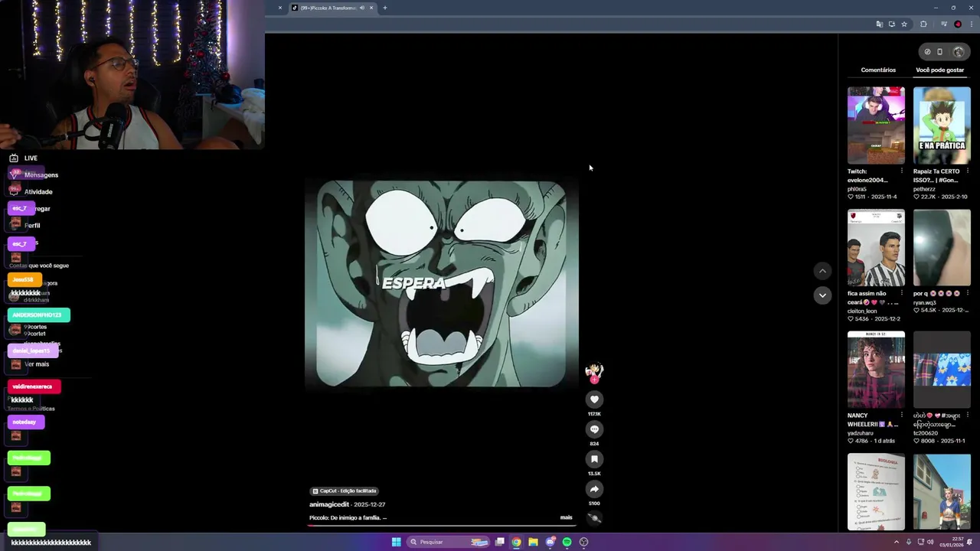Open the Chrome profile avatar

[x=958, y=24]
